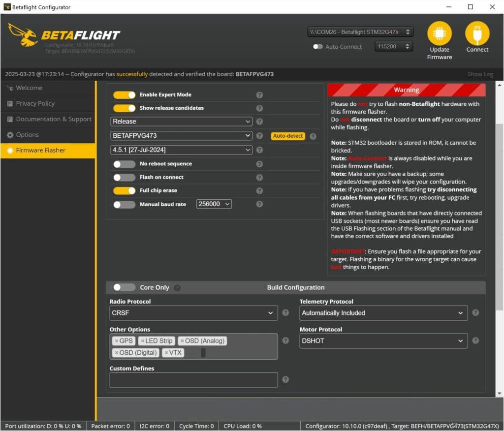Click the 'Packet error: 0' status text
This screenshot has height=431, width=504.
(110, 426)
